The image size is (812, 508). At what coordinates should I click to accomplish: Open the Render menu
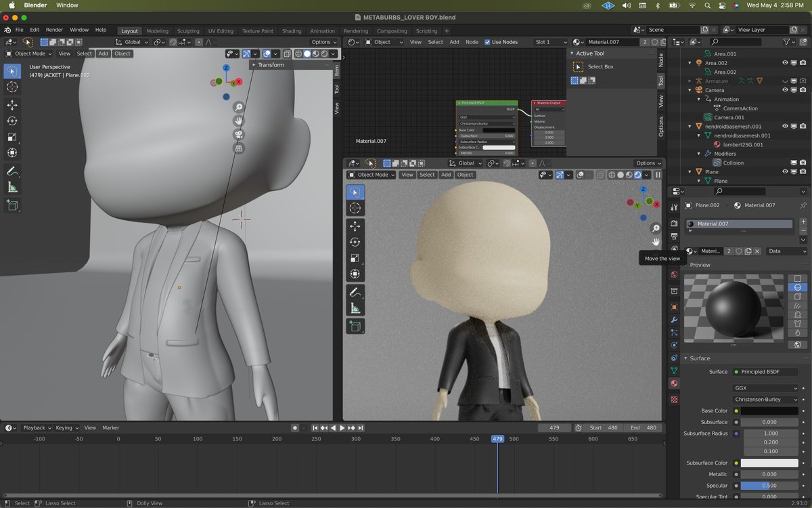coord(54,30)
